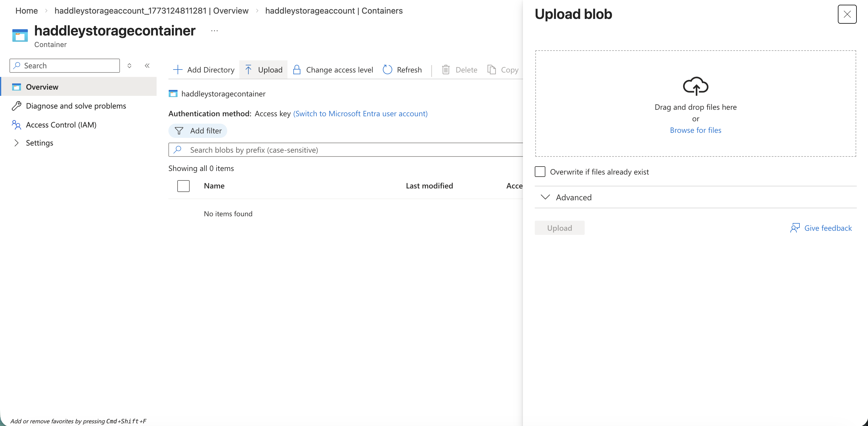Click the cloud upload icon in drop zone
The width and height of the screenshot is (868, 426).
(695, 87)
